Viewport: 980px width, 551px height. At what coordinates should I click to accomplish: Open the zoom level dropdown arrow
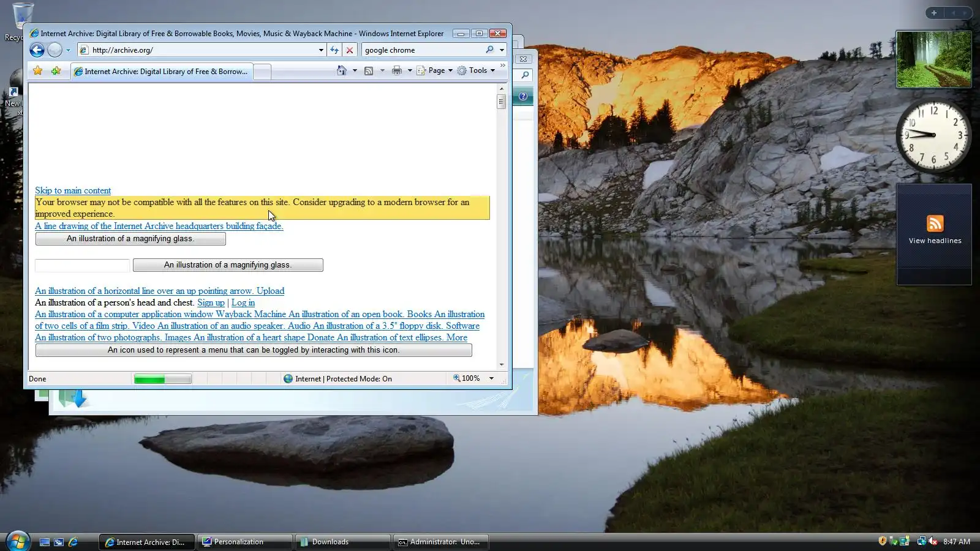[x=491, y=378]
